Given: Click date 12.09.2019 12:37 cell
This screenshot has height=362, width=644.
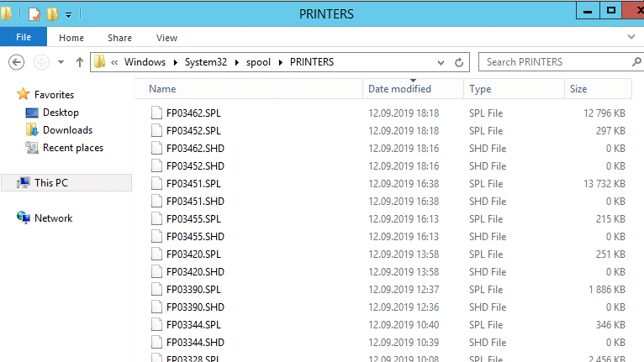Looking at the screenshot, I should [x=404, y=290].
